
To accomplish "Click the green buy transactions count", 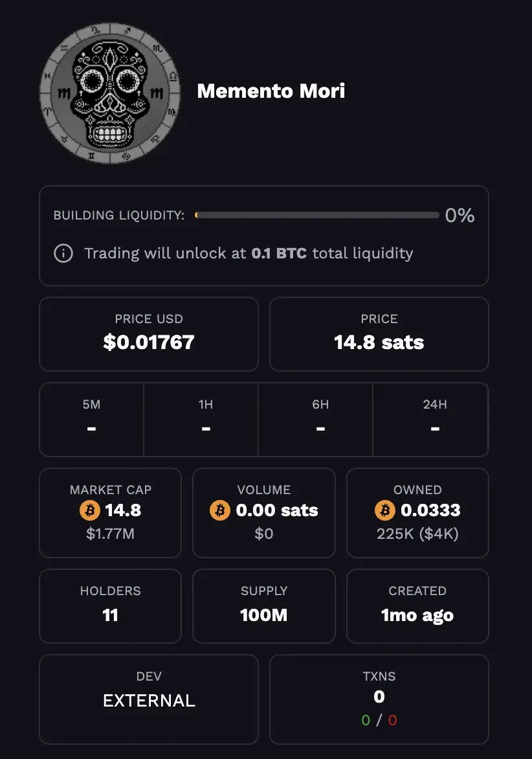I will 366,720.
